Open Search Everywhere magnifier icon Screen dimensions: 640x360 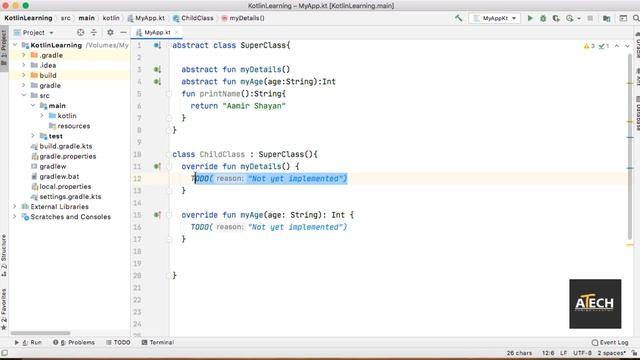636,18
